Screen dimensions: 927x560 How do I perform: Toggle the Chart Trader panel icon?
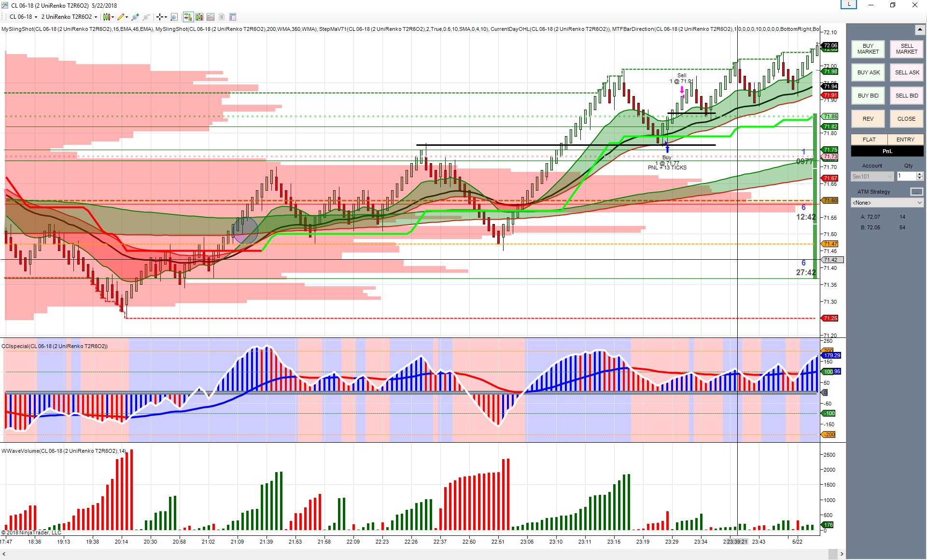tap(188, 17)
